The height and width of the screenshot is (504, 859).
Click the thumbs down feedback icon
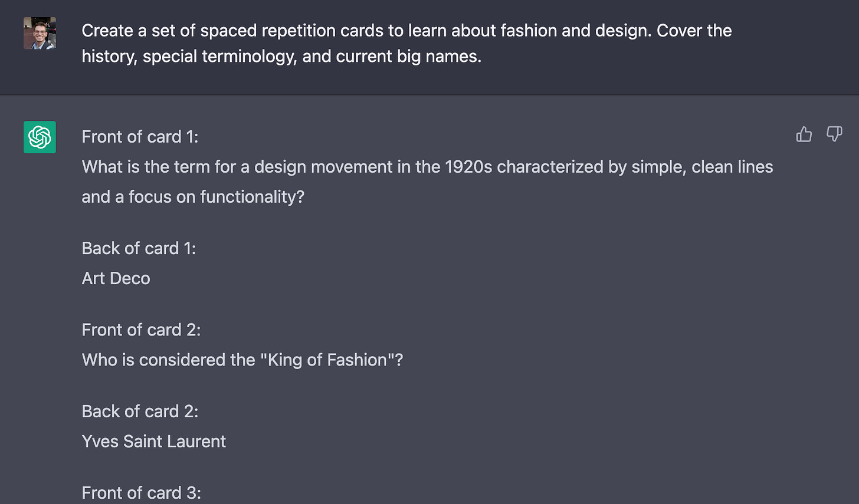(834, 134)
